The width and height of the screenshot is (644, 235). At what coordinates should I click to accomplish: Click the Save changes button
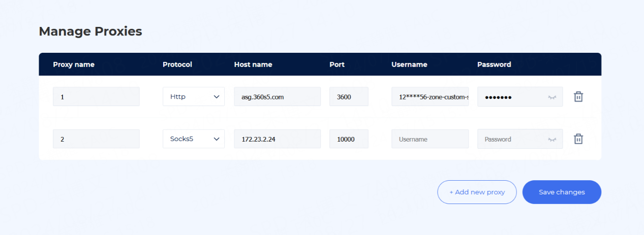pyautogui.click(x=562, y=192)
